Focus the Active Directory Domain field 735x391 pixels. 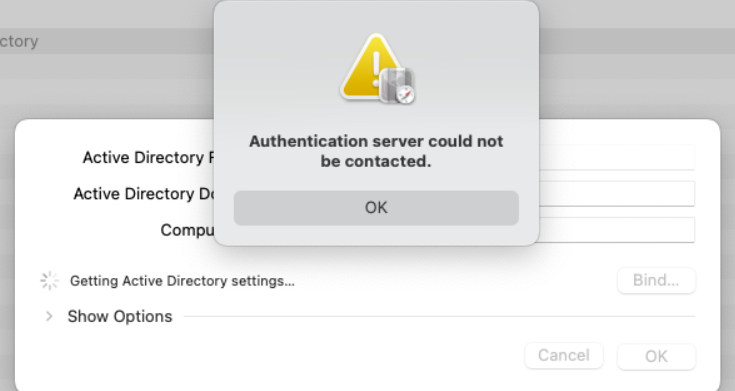(616, 194)
